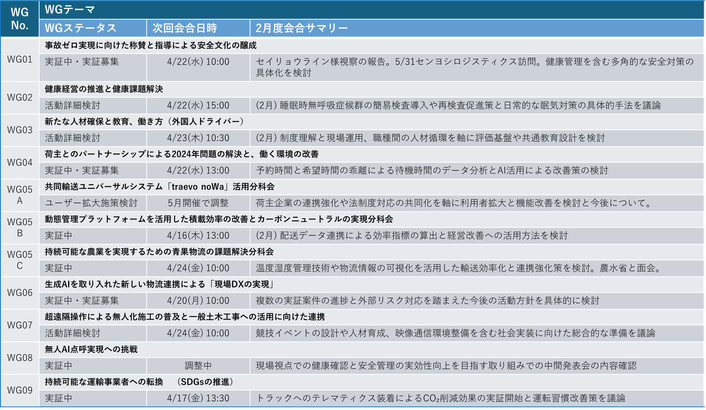This screenshot has width=706, height=410.
Task: Select the WG02 row label
Action: [19, 98]
